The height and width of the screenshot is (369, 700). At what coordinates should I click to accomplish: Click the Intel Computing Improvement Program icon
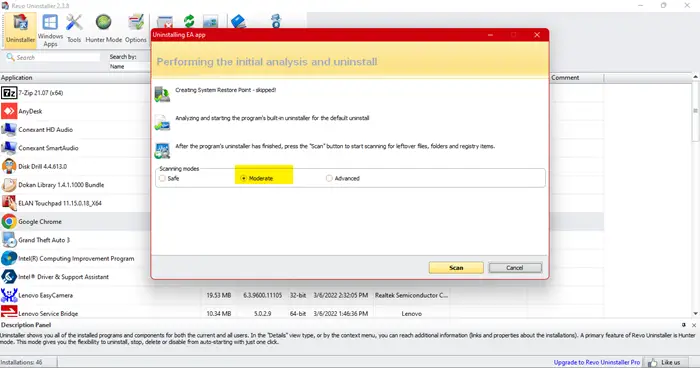pos(9,258)
